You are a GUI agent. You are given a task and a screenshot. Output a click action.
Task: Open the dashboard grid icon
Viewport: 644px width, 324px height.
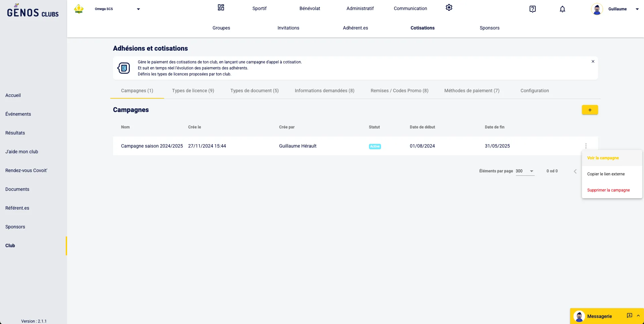coord(221,8)
